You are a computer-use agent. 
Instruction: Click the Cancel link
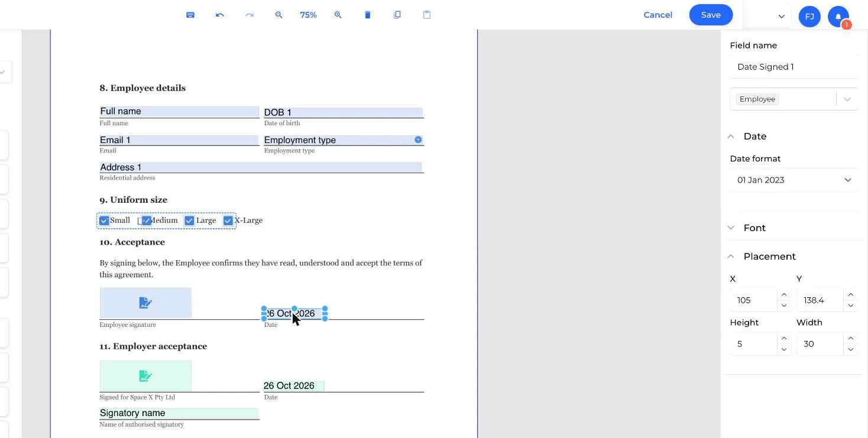tap(658, 15)
